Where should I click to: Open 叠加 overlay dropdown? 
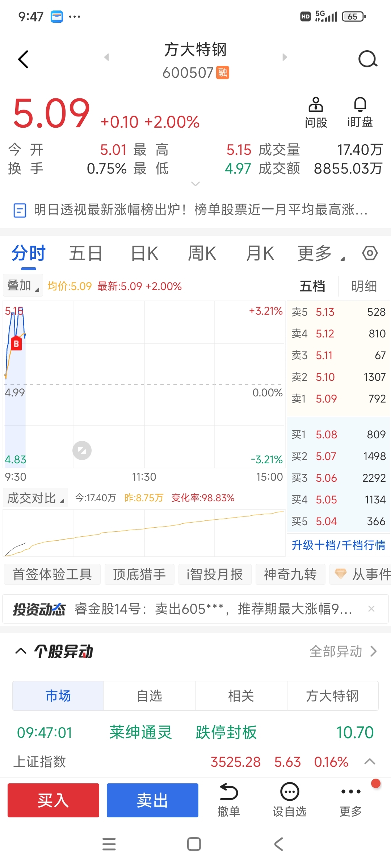pos(23,285)
